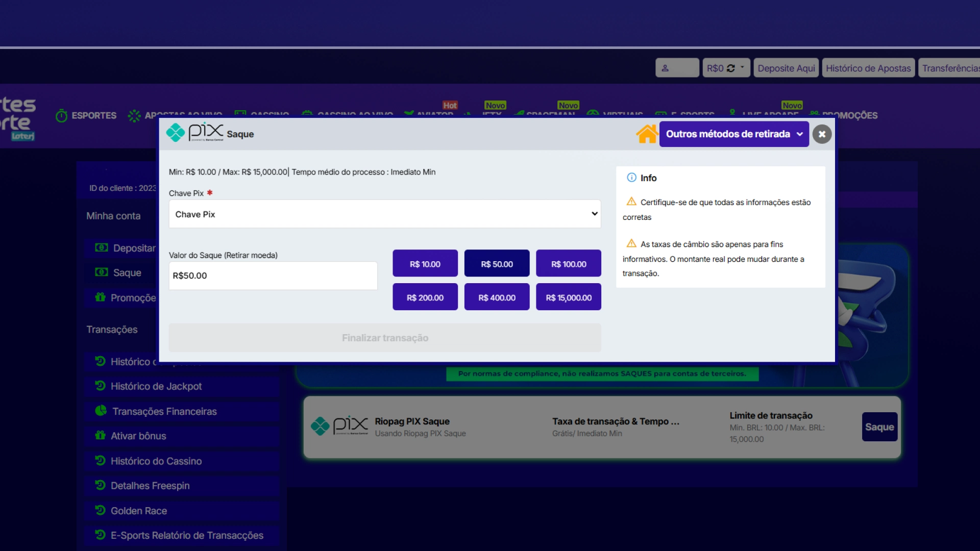Click the site logo at top left
Image resolution: width=980 pixels, height=551 pixels.
point(18,118)
